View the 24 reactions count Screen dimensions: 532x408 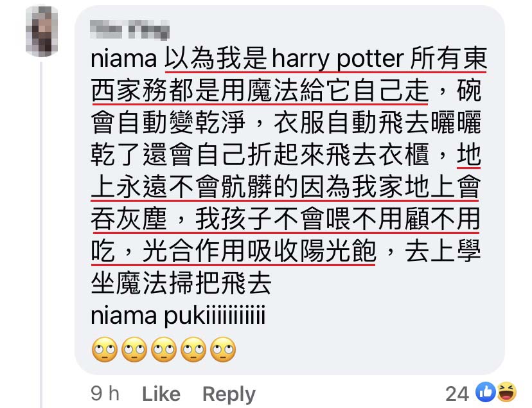[x=457, y=394]
